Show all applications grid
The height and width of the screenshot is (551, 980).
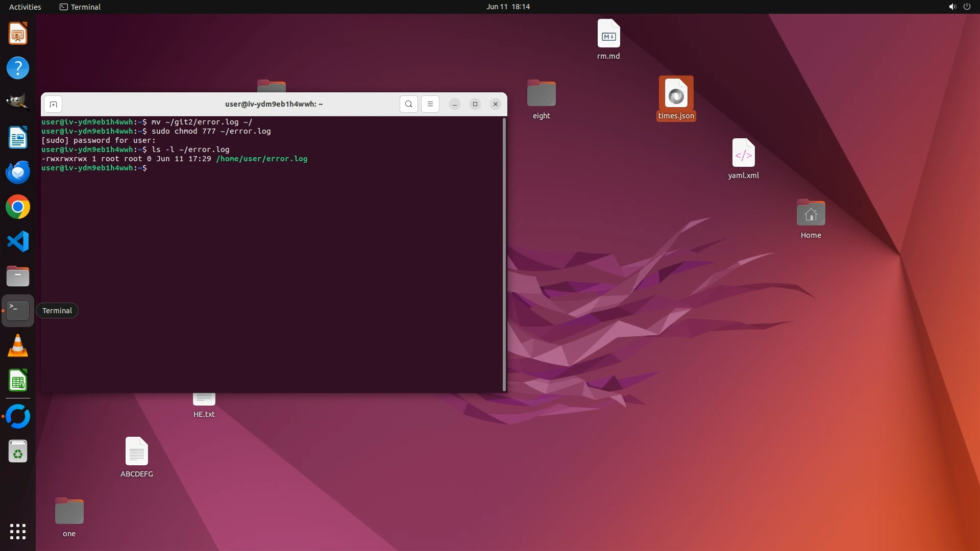18,532
